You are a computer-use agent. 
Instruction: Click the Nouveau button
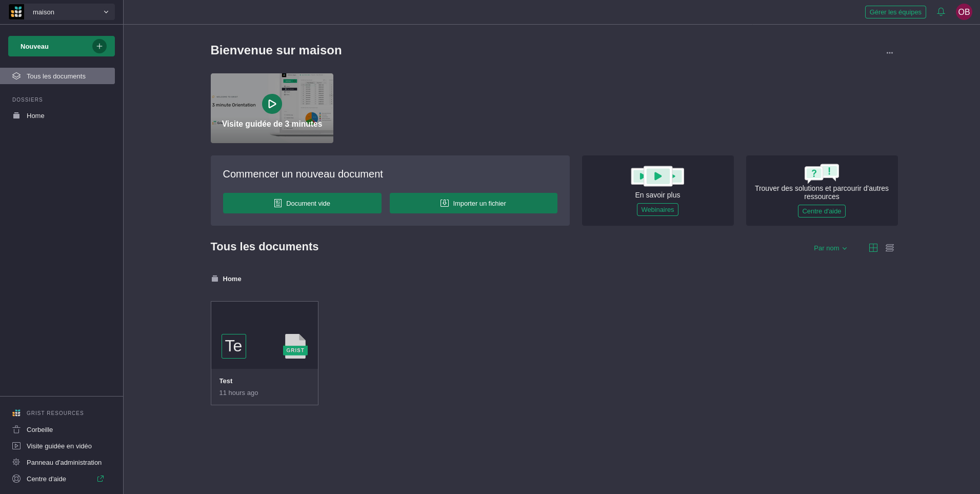pos(62,46)
